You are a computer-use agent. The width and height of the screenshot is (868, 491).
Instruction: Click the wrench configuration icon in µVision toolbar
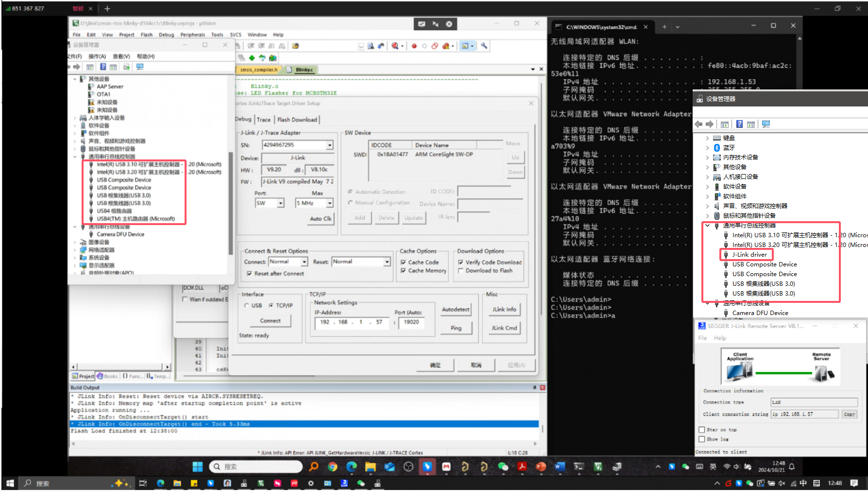click(484, 46)
